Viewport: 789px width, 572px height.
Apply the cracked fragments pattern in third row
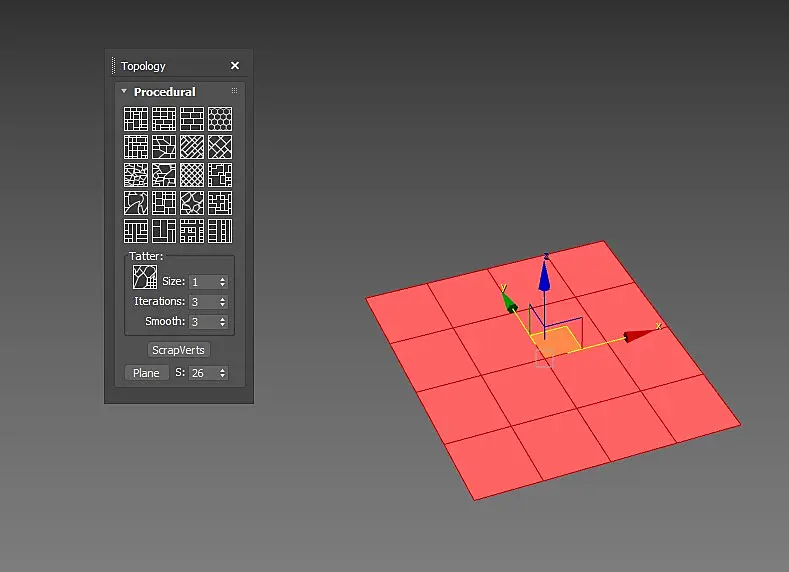point(136,175)
